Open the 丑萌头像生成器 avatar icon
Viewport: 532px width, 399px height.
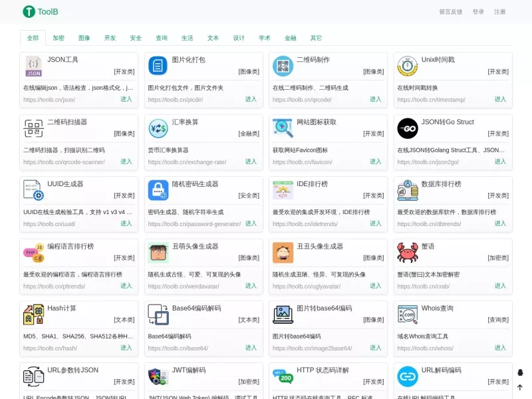pyautogui.click(x=158, y=253)
